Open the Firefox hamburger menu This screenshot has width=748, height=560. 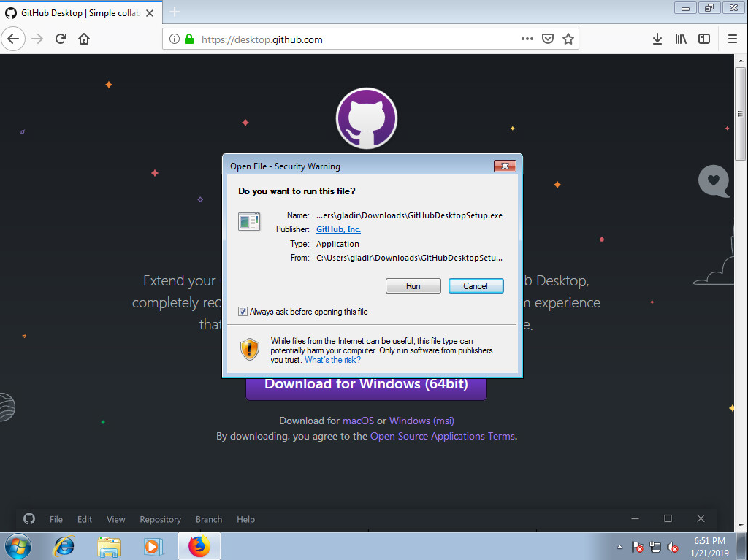(x=733, y=39)
